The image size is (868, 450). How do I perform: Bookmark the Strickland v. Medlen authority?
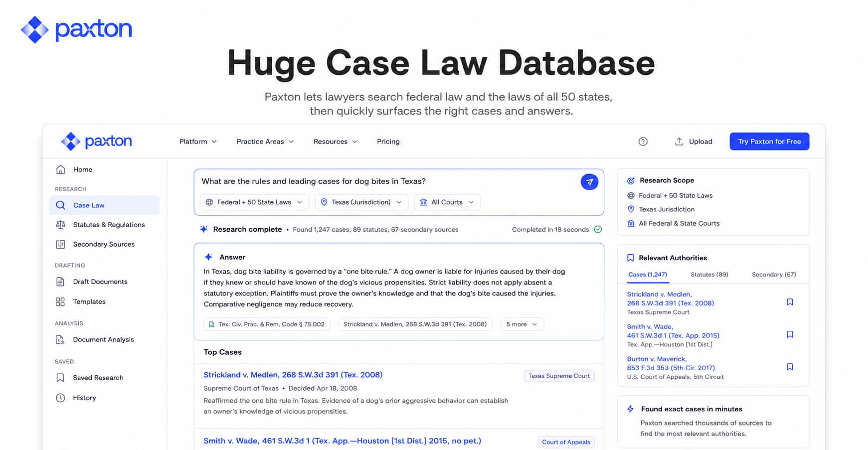tap(790, 302)
